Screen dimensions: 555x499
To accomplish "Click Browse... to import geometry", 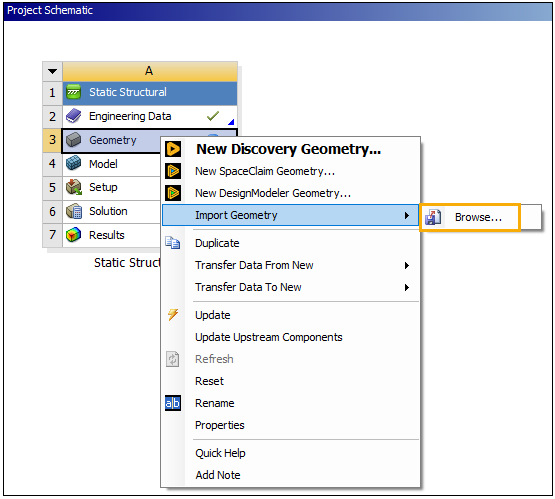I will point(478,217).
